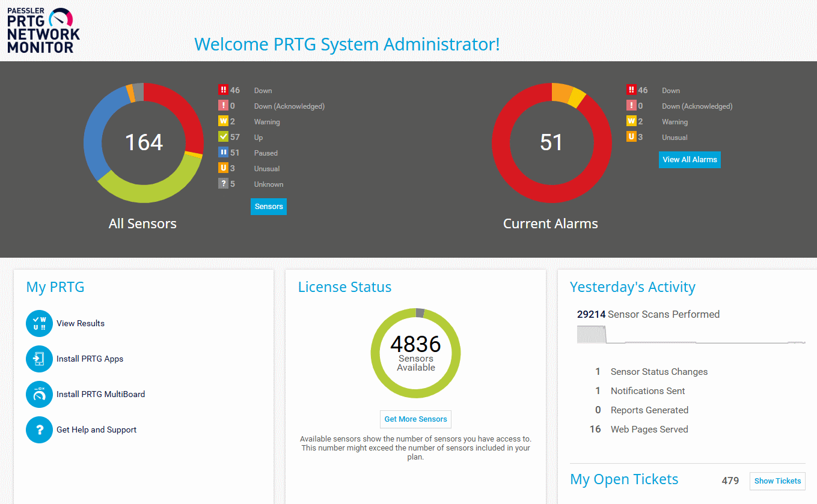Click the All Sensors donut chart center
Viewport: 817px width, 504px height.
(144, 142)
